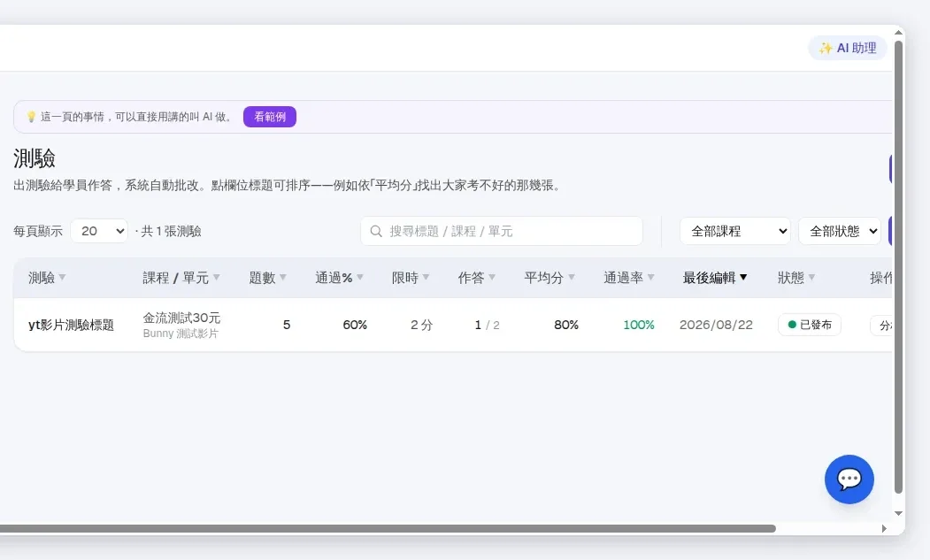Click the 80% average score value
Viewport: 930px width, 560px height.
565,325
